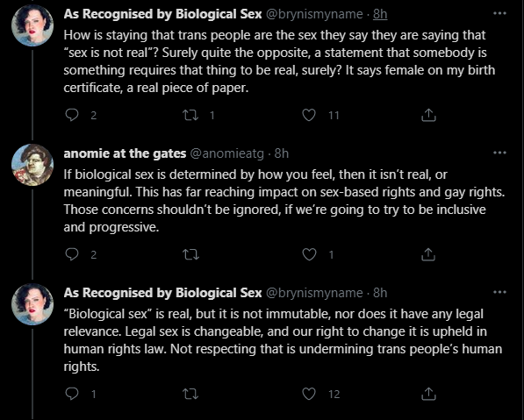Open more options on anomie at the gates tweet
524x420 pixels.
pyautogui.click(x=499, y=153)
